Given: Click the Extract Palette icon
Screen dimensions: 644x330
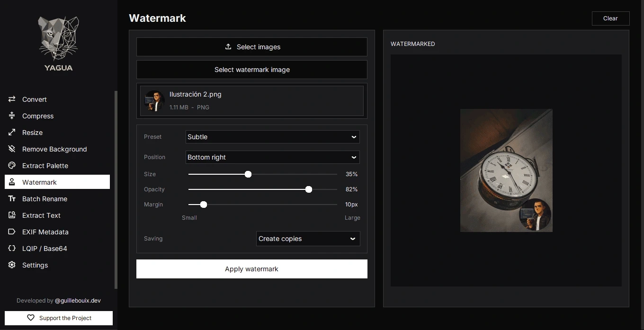Looking at the screenshot, I should 12,166.
